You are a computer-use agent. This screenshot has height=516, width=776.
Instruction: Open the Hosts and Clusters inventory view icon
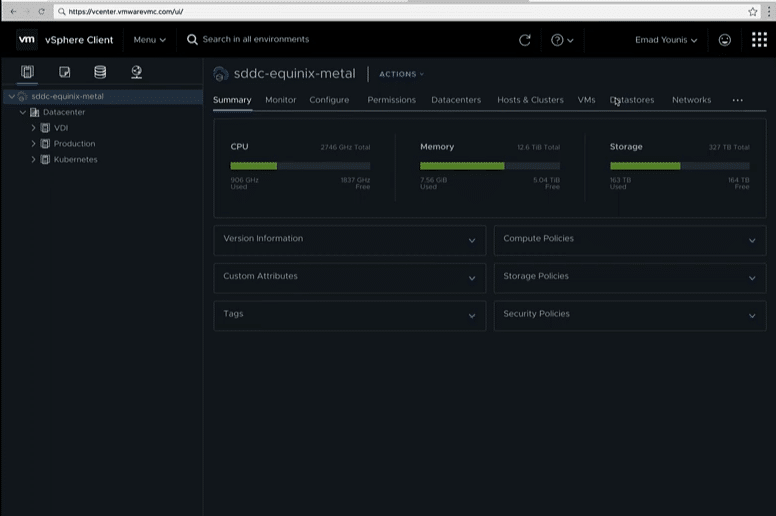point(27,72)
